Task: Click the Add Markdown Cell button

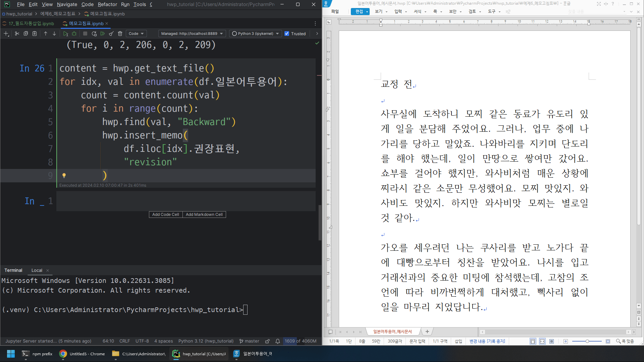Action: [x=204, y=215]
